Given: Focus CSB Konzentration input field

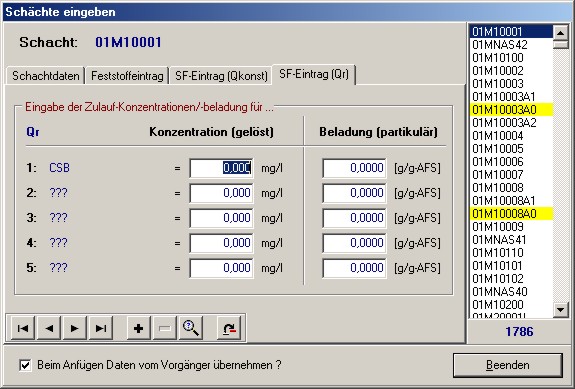Looking at the screenshot, I should 221,168.
